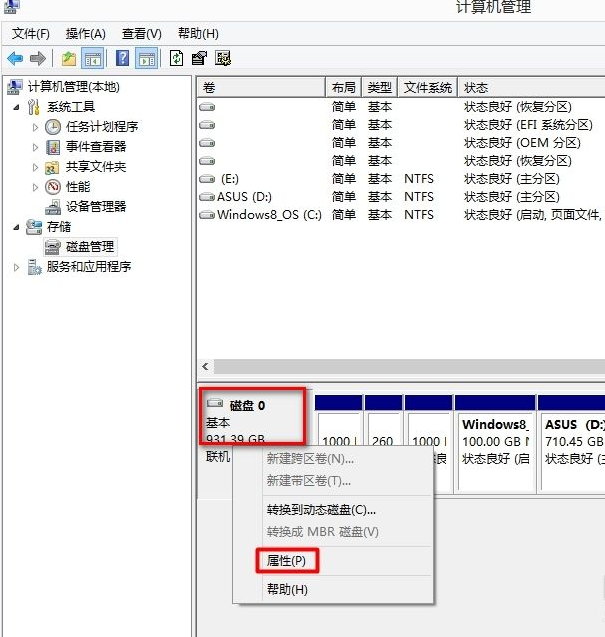Choose 转换到动态磁盘(C)... in context menu
Screen dimensions: 605x637
[x=321, y=509]
